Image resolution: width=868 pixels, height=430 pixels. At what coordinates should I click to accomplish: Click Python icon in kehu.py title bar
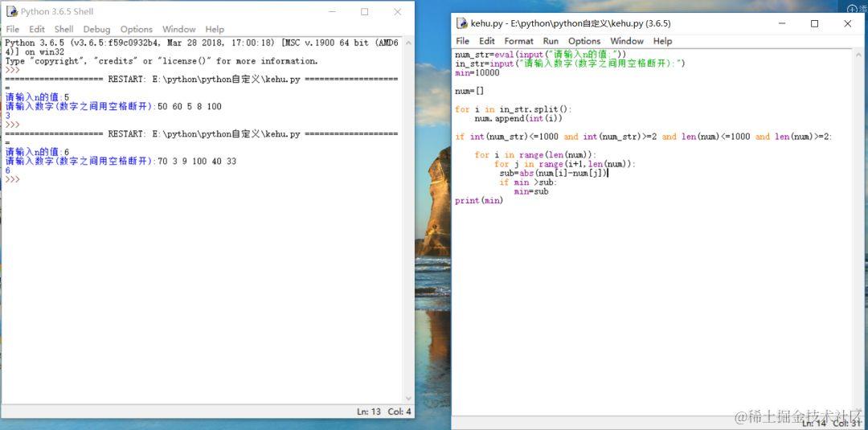tap(461, 23)
